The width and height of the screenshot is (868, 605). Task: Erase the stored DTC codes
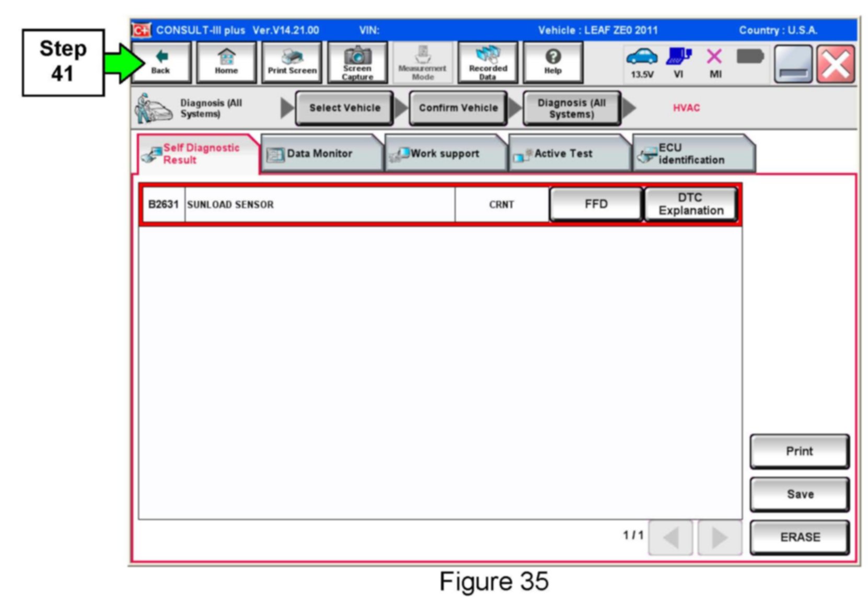coord(800,537)
